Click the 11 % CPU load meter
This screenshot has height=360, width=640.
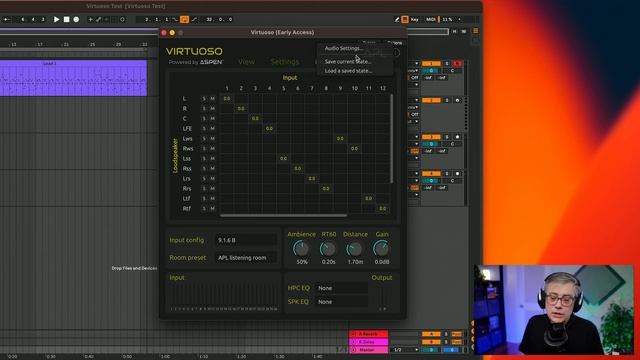click(x=447, y=19)
